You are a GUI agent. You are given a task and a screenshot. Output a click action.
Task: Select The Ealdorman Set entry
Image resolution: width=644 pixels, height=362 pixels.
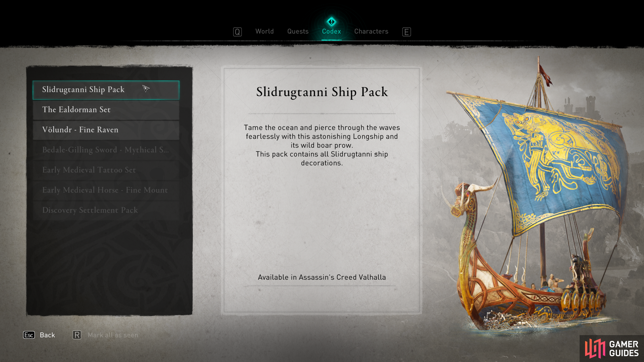click(x=106, y=110)
